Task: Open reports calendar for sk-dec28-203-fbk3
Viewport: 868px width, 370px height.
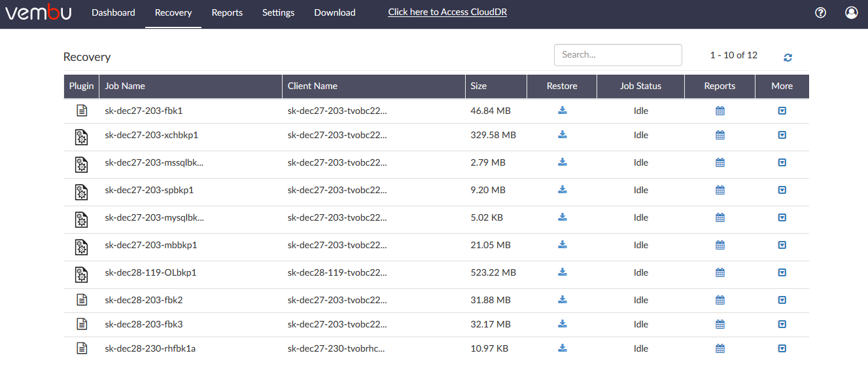Action: 720,324
